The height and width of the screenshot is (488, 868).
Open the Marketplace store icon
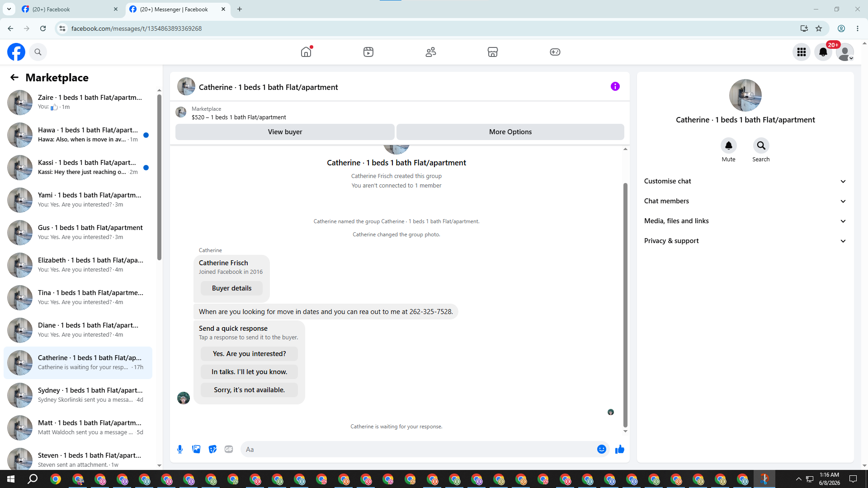coord(493,52)
